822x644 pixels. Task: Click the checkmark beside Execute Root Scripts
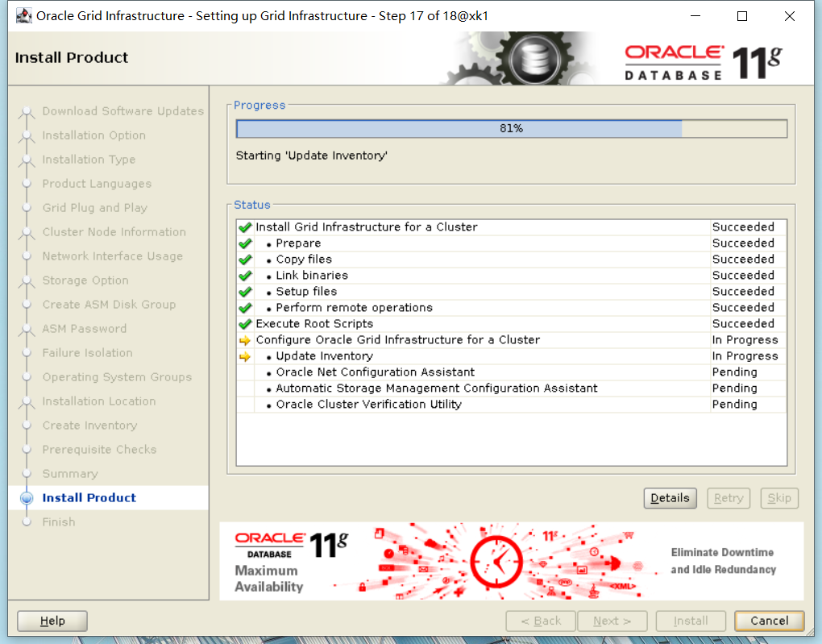(x=245, y=324)
